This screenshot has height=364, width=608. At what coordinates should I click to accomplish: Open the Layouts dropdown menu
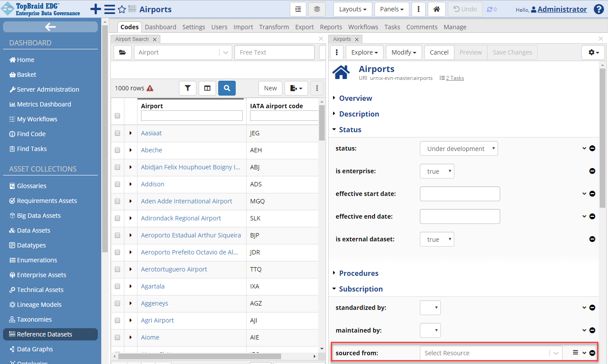tap(353, 9)
